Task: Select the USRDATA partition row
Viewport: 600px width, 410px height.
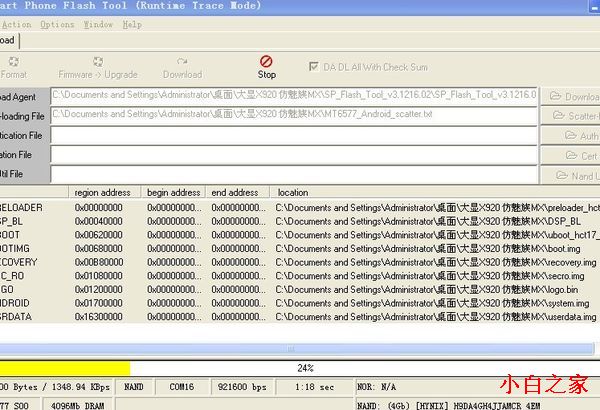Action: (300, 317)
